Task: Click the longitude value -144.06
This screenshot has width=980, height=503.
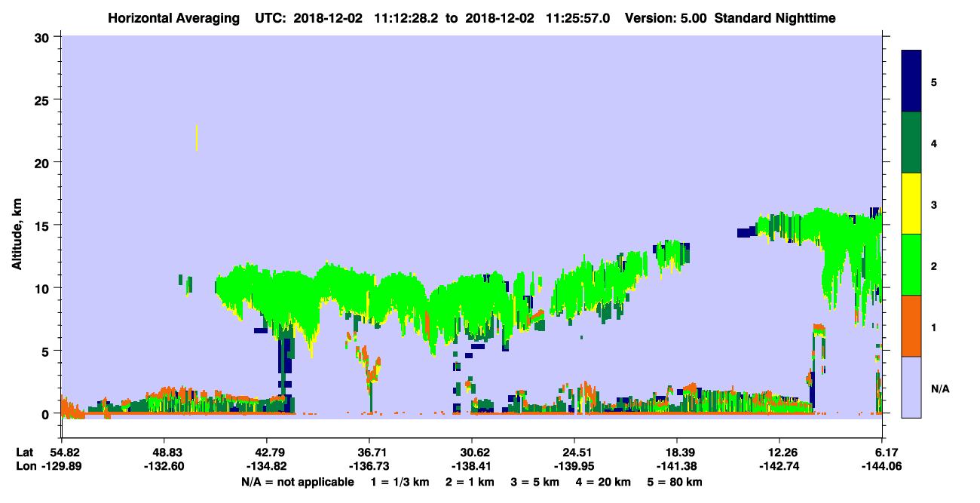Action: tap(881, 466)
